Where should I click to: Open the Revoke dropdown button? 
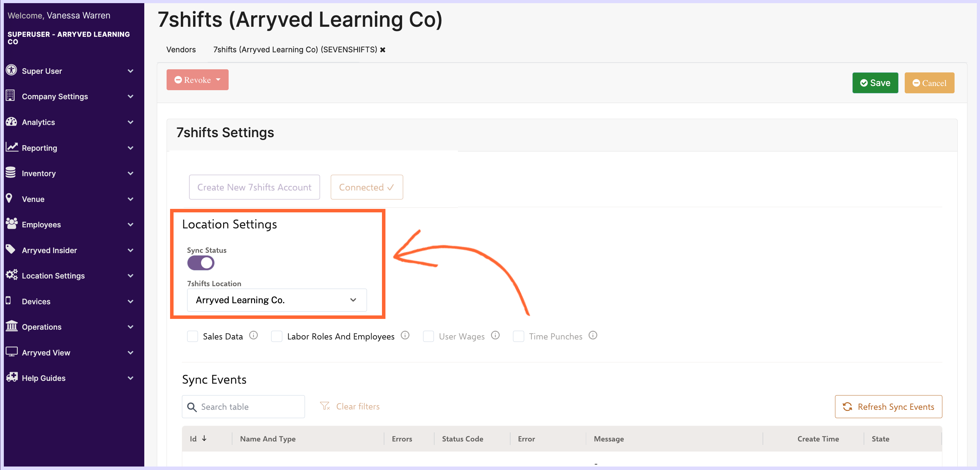pos(198,80)
